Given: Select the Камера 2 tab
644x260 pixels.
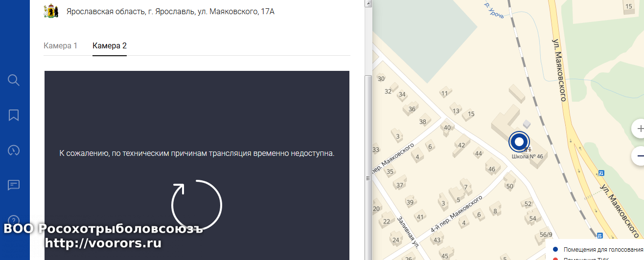Looking at the screenshot, I should tap(110, 46).
